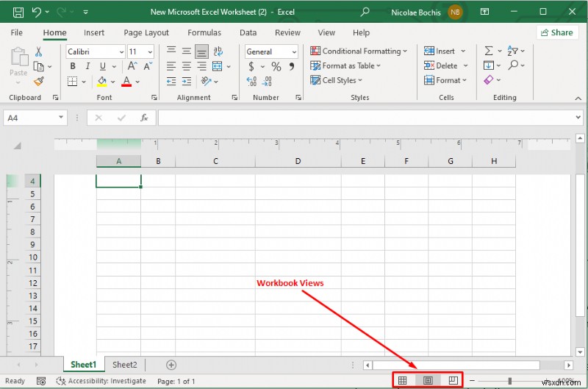Switch to Normal workbook view
This screenshot has width=588, height=389.
click(402, 380)
